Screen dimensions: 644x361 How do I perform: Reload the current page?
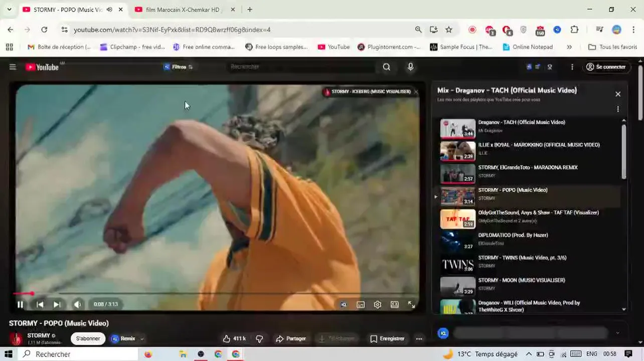[x=44, y=30]
